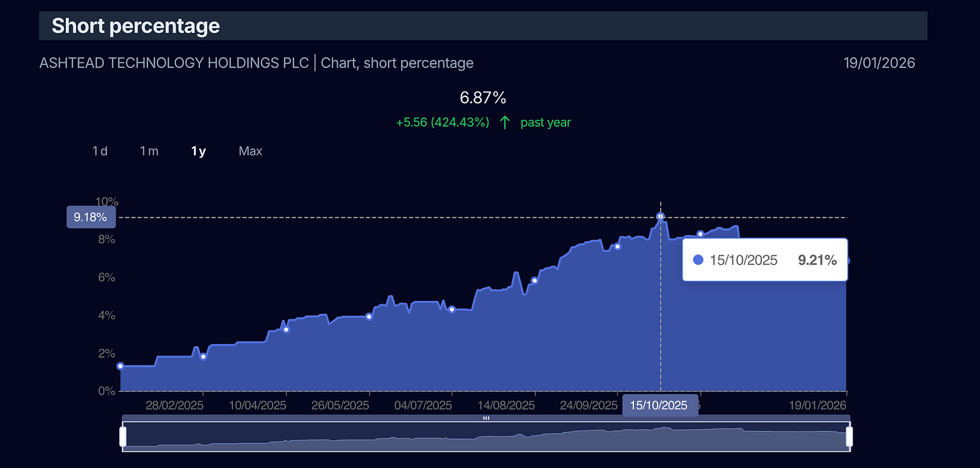
Task: Click the +5.56 (424.43%) change text
Action: pyautogui.click(x=443, y=123)
